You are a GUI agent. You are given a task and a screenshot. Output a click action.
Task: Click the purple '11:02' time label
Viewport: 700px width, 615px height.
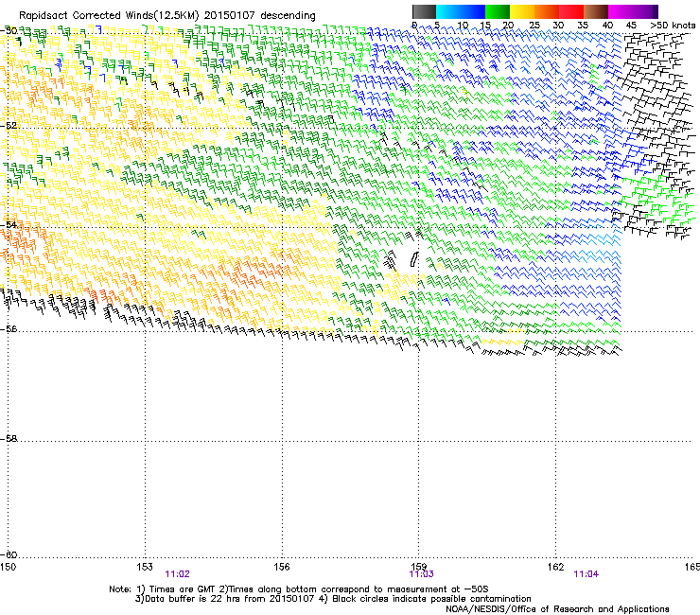click(x=177, y=574)
